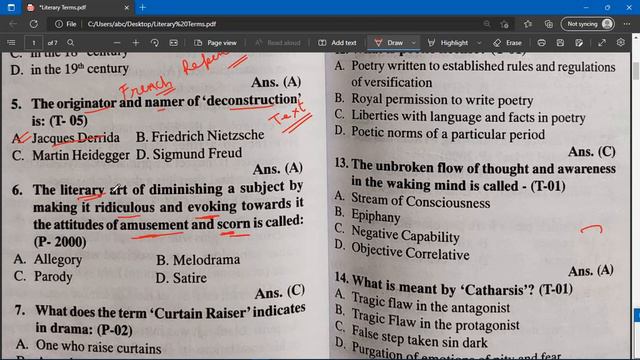Add this page to favorites
The image size is (640, 360).
[504, 24]
